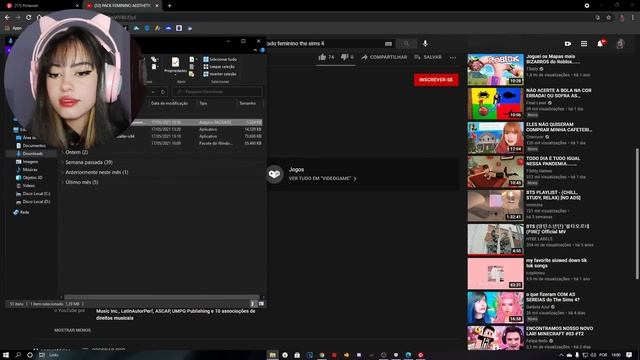This screenshot has width=640, height=360.
Task: Open the Jogos gaming category icon
Action: 274,174
